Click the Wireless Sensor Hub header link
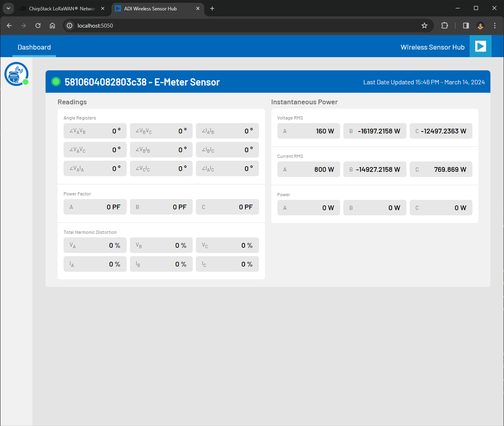 [432, 47]
